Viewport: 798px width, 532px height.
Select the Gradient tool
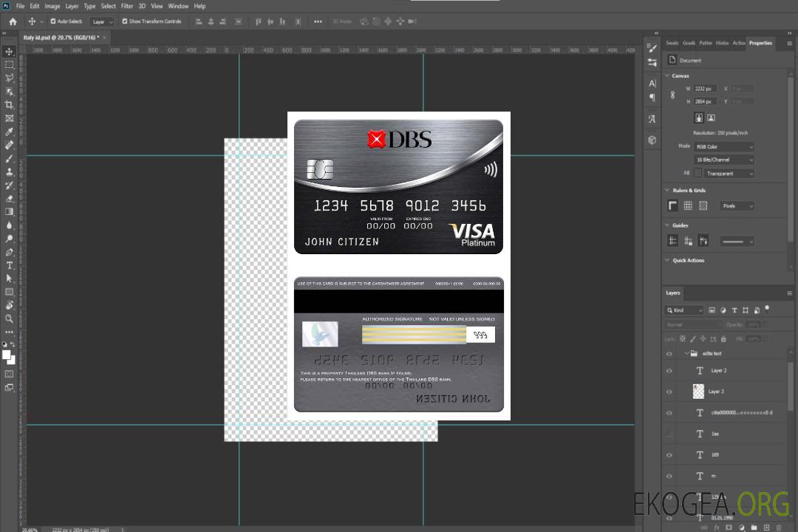coord(9,212)
